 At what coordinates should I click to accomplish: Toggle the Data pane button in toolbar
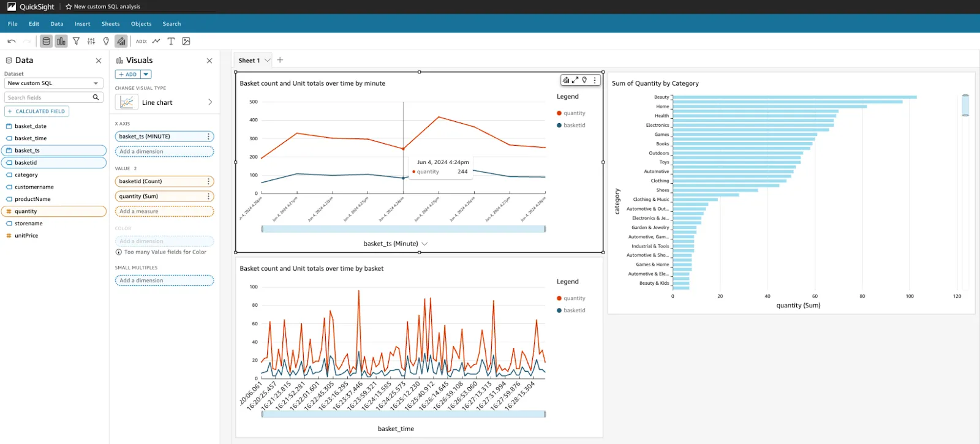pos(46,41)
